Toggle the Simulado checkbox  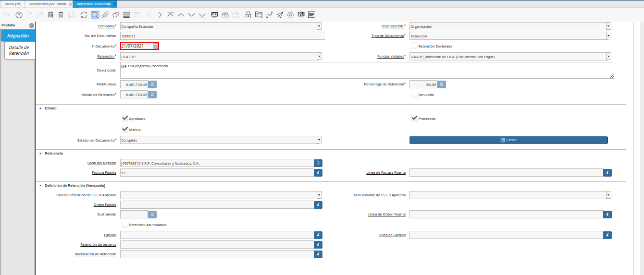point(414,95)
